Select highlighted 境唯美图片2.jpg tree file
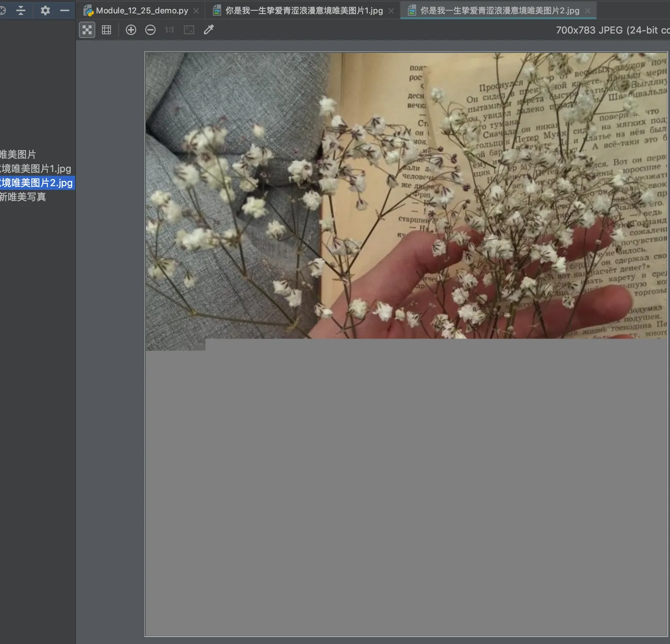Viewport: 670px width, 644px height. [36, 183]
